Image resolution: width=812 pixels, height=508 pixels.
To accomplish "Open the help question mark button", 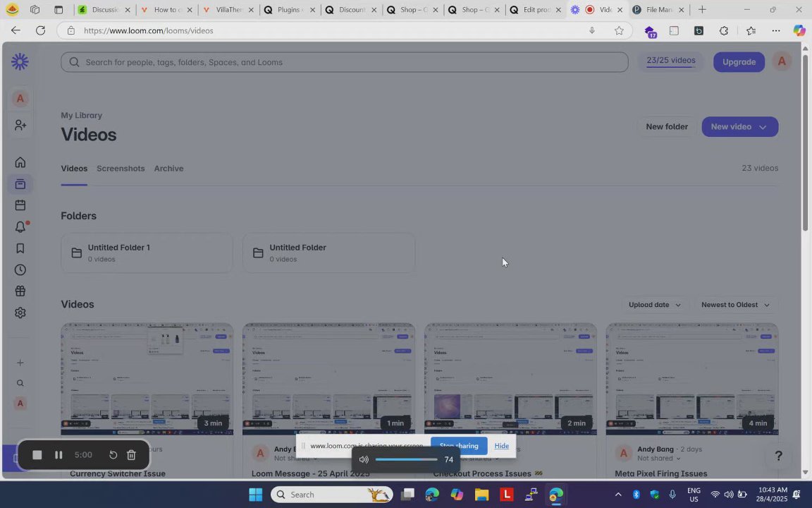I will 778,456.
